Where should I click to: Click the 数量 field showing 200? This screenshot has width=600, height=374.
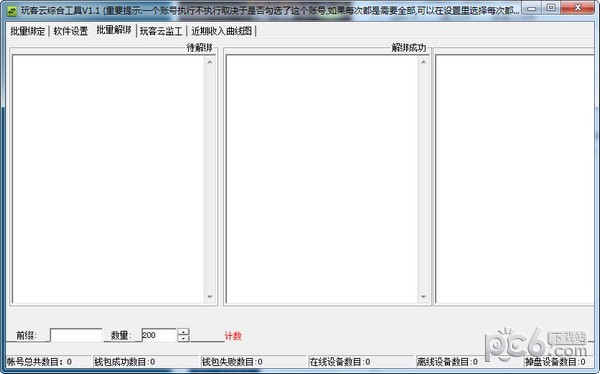click(159, 335)
